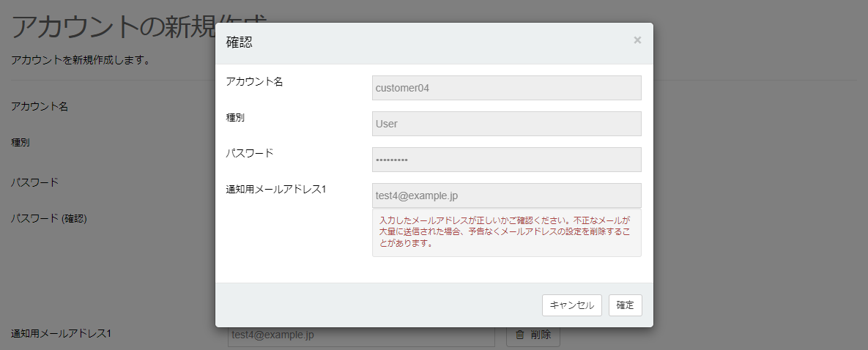
Task: Click the アカウントを新規作成します。 description text
Action: click(81, 60)
